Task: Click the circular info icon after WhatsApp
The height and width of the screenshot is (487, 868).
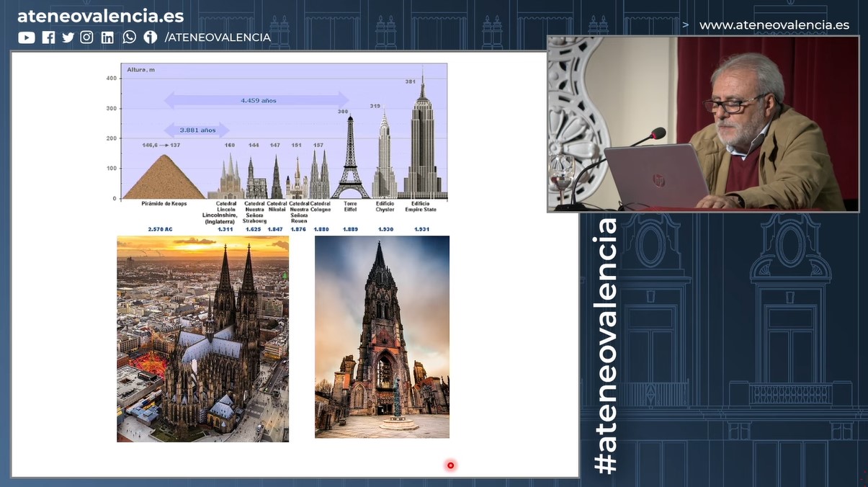Action: point(150,37)
